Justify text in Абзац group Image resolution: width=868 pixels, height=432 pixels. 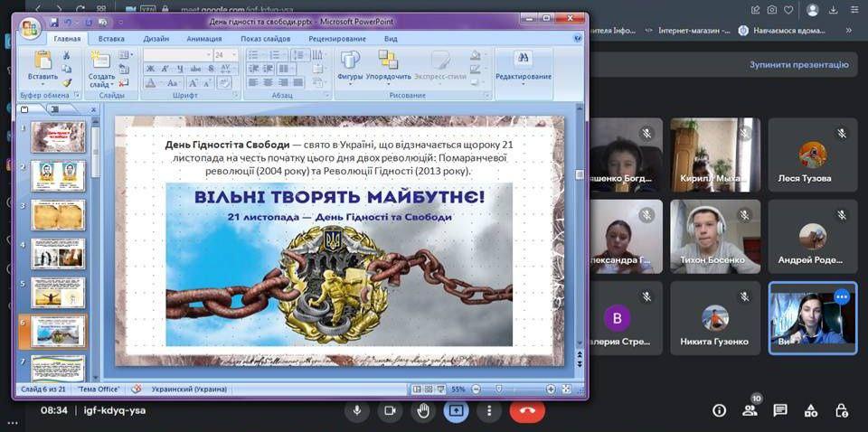tap(297, 82)
